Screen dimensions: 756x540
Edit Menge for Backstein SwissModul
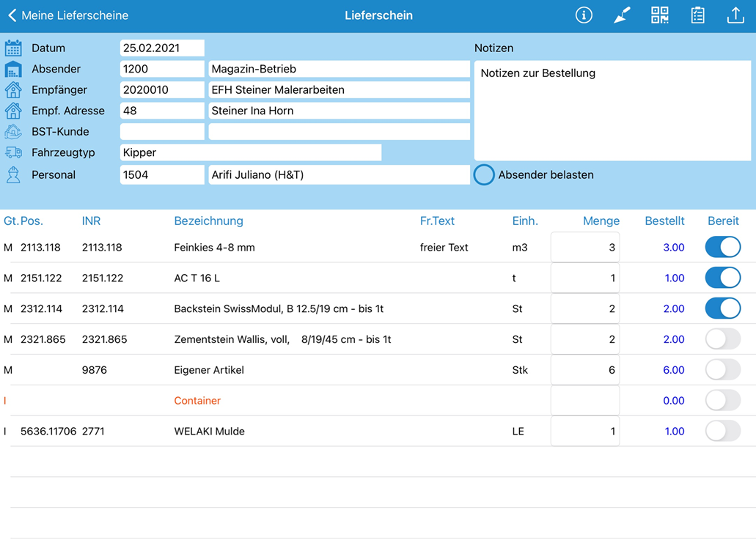pyautogui.click(x=585, y=308)
